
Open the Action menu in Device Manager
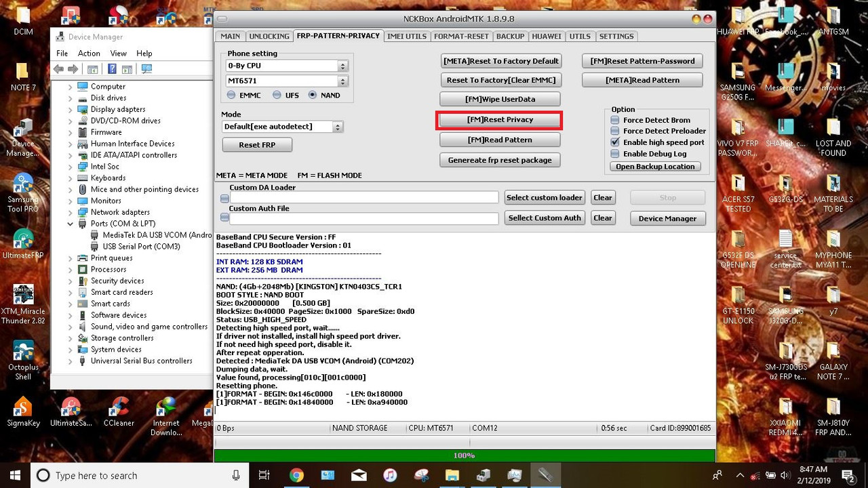click(x=89, y=54)
